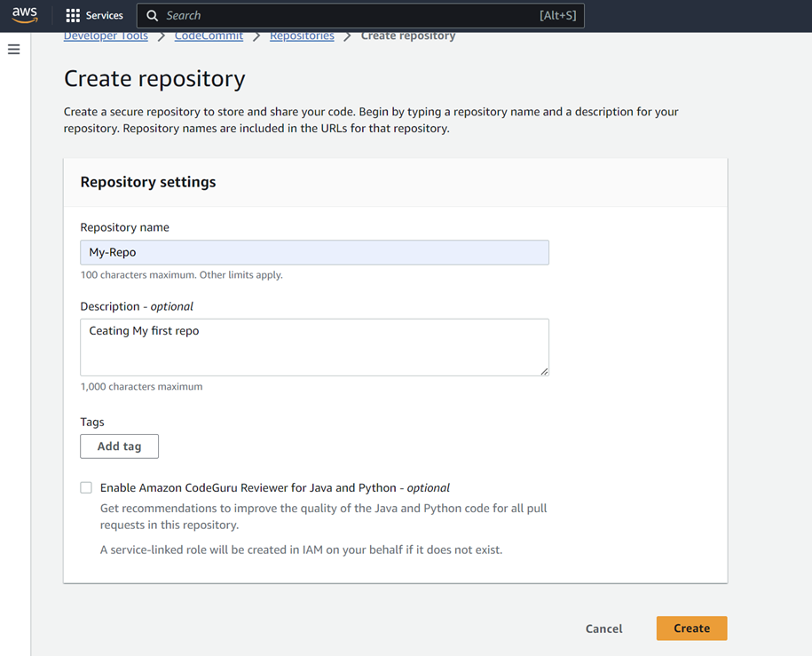This screenshot has height=656, width=812.
Task: Click the AWS home logo
Action: [24, 15]
